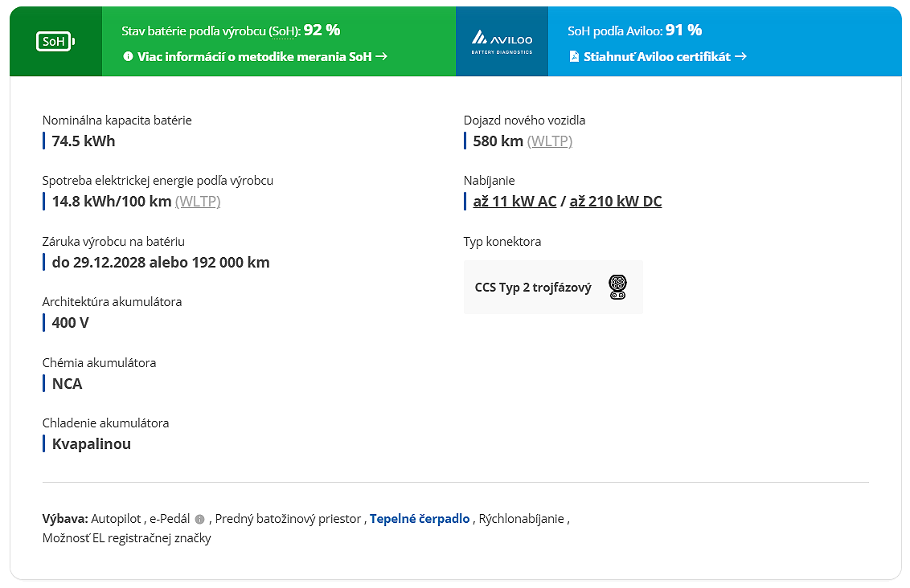Click the Chémia akumulátora label

(x=99, y=362)
